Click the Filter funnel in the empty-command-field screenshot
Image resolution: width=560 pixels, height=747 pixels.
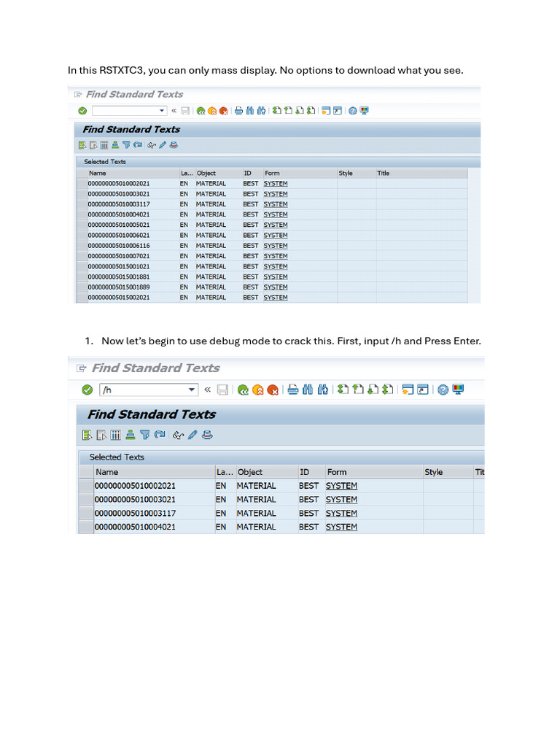pyautogui.click(x=126, y=145)
